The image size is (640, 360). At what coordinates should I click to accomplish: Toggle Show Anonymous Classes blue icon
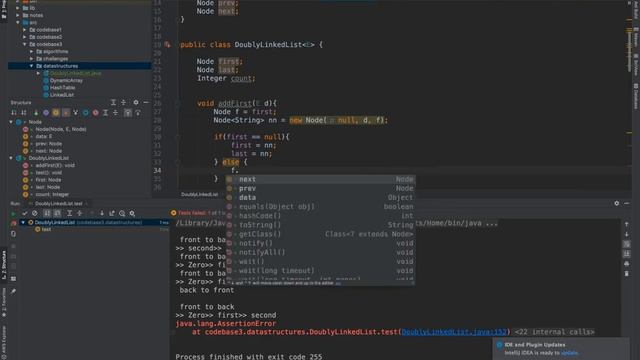pyautogui.click(x=85, y=112)
